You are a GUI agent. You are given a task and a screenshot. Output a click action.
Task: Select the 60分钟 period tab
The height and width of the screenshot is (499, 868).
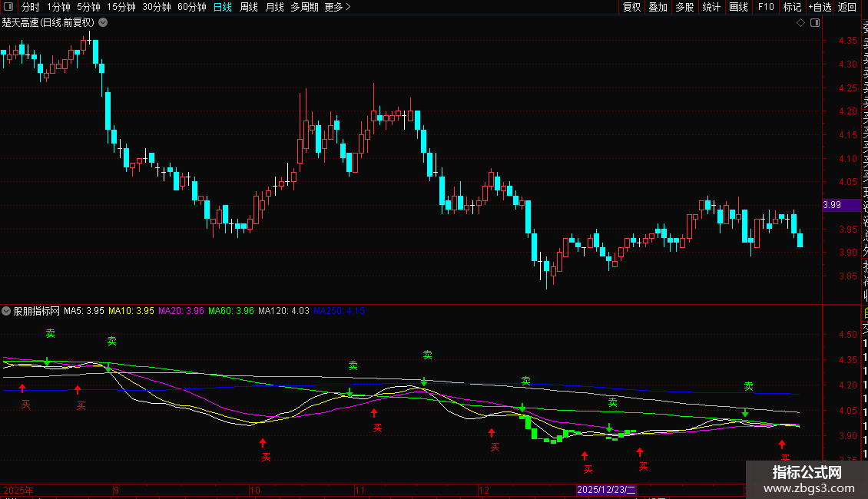pos(191,7)
